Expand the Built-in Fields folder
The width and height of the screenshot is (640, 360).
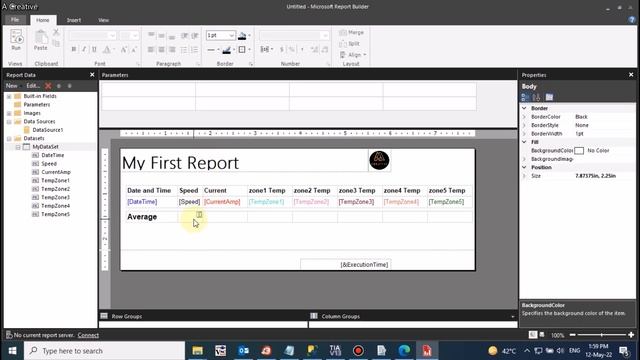[x=9, y=96]
